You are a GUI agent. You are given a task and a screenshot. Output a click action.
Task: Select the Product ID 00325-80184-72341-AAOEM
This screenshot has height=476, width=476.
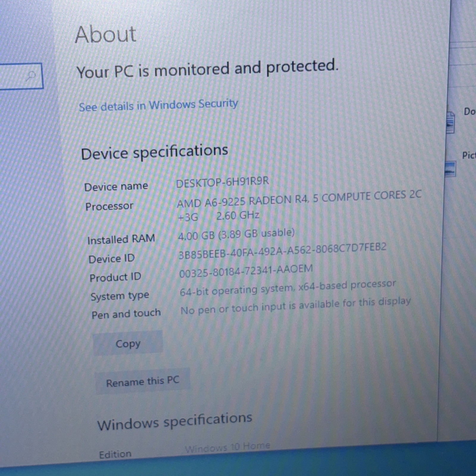click(246, 271)
